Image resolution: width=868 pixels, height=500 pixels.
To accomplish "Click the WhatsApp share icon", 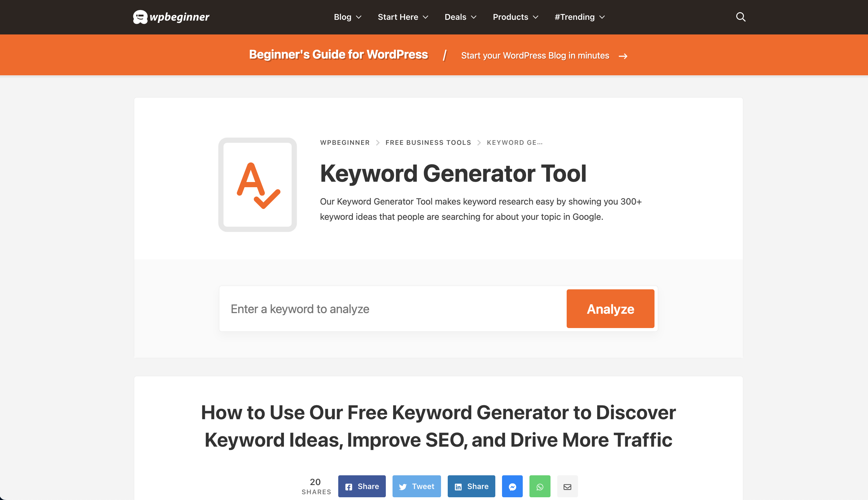I will click(x=540, y=486).
